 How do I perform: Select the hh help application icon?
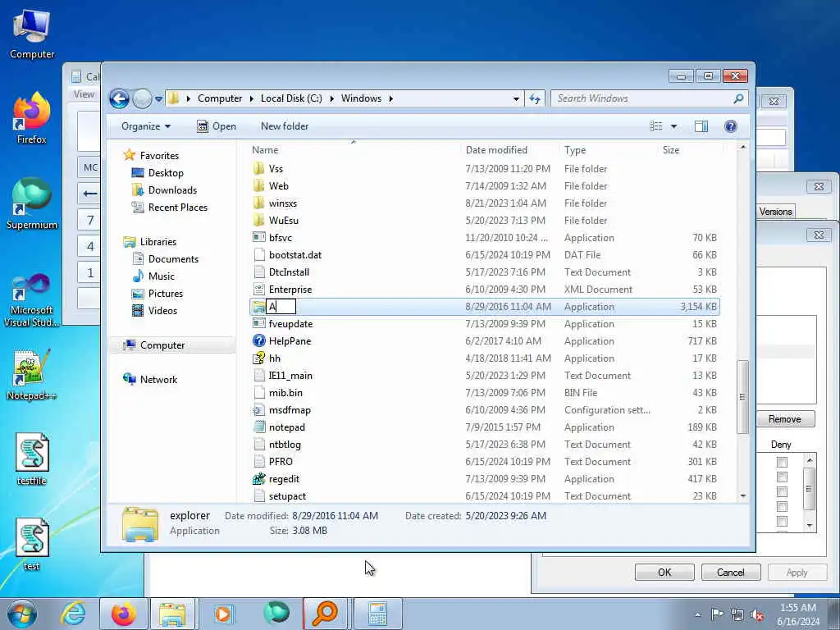tap(258, 358)
